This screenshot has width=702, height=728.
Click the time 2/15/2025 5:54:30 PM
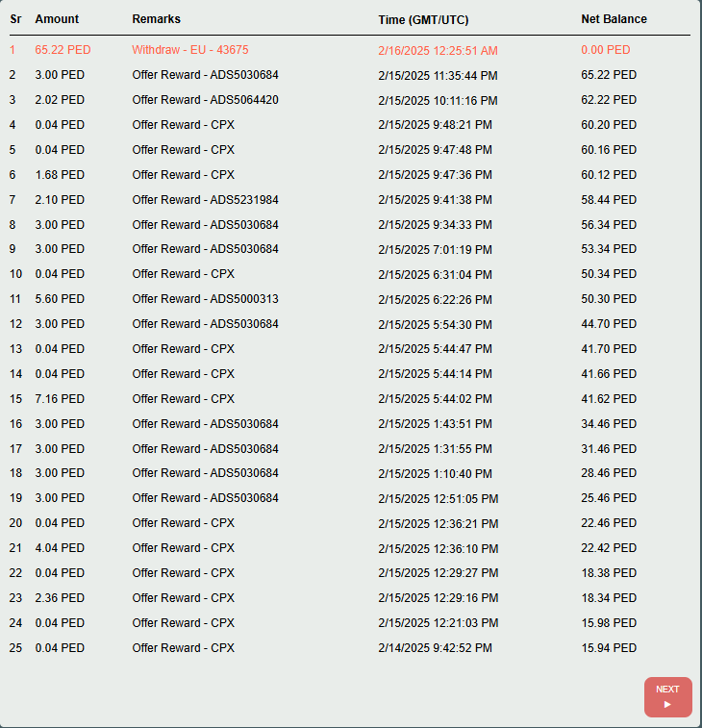pyautogui.click(x=435, y=324)
